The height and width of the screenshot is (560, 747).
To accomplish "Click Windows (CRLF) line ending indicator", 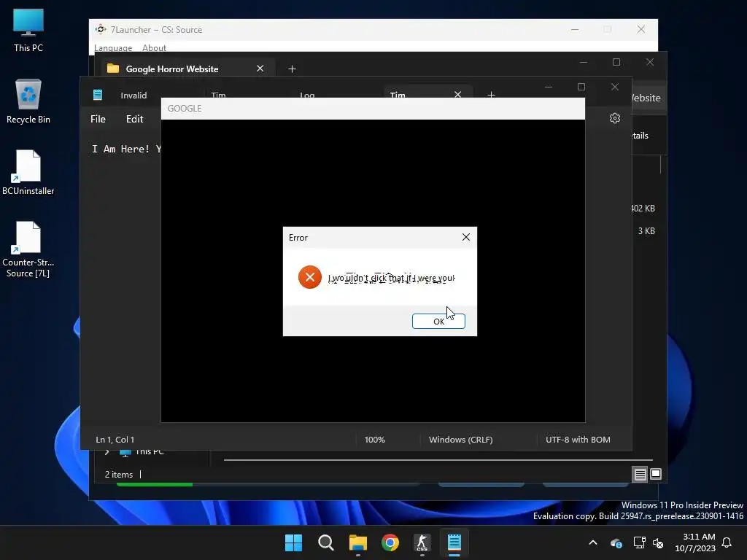I will [x=461, y=440].
